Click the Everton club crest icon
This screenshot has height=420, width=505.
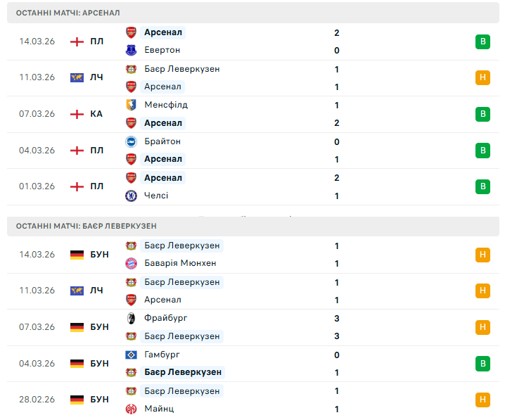(131, 50)
